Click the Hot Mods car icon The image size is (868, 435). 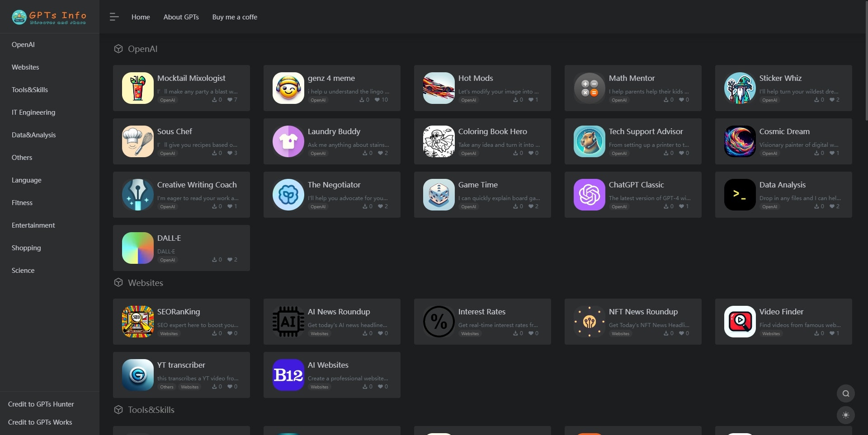click(439, 88)
